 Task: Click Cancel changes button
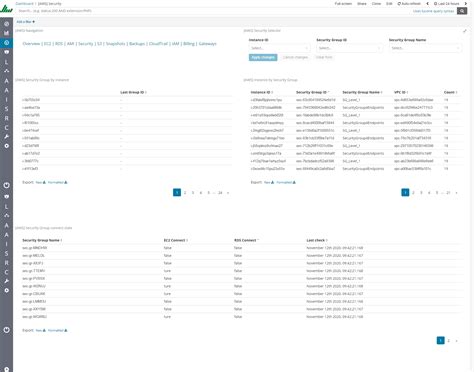pyautogui.click(x=295, y=57)
